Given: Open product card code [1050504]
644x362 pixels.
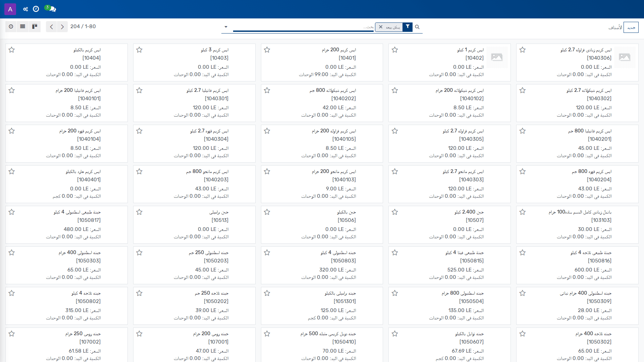Looking at the screenshot, I should 472,301.
